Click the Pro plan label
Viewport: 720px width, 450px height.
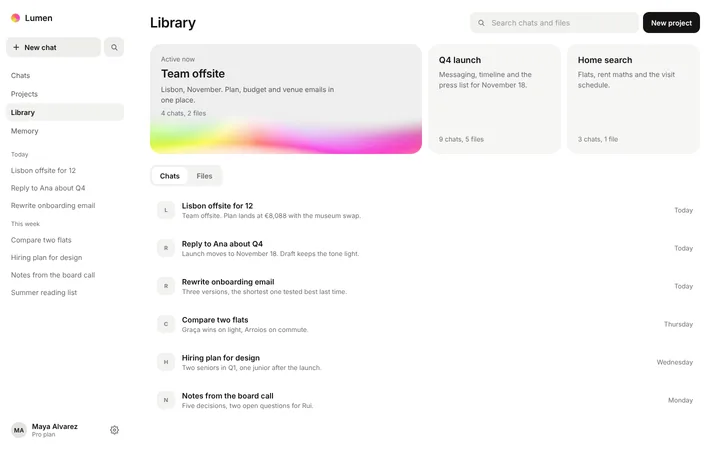[43, 434]
